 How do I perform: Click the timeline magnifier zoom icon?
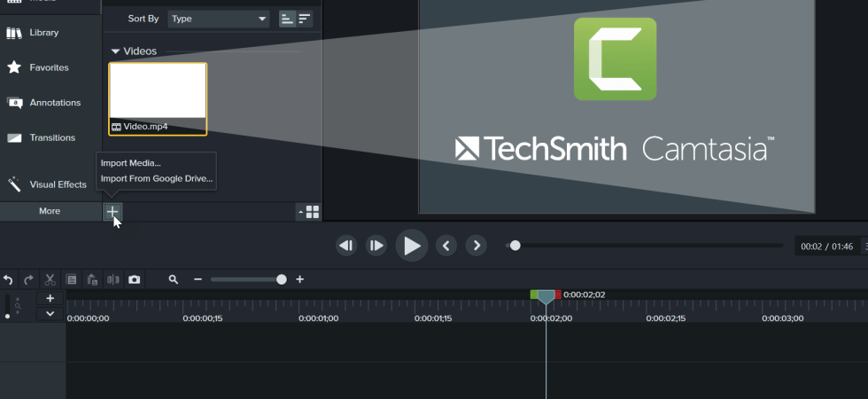pyautogui.click(x=174, y=280)
